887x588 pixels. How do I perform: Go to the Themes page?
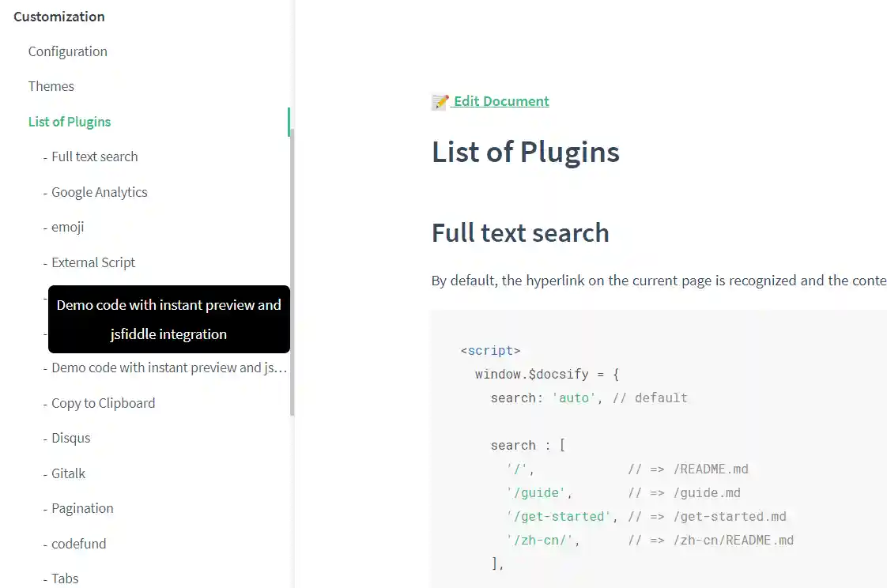point(51,86)
